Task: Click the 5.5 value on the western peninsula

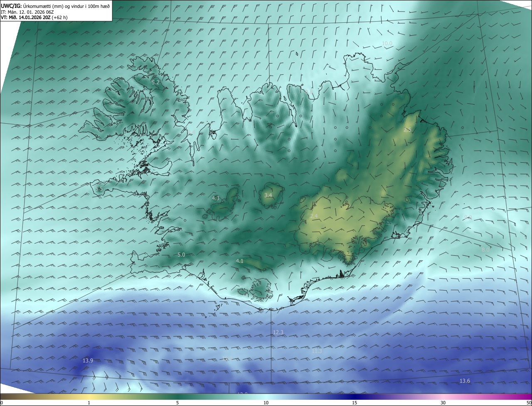Action: point(99,189)
